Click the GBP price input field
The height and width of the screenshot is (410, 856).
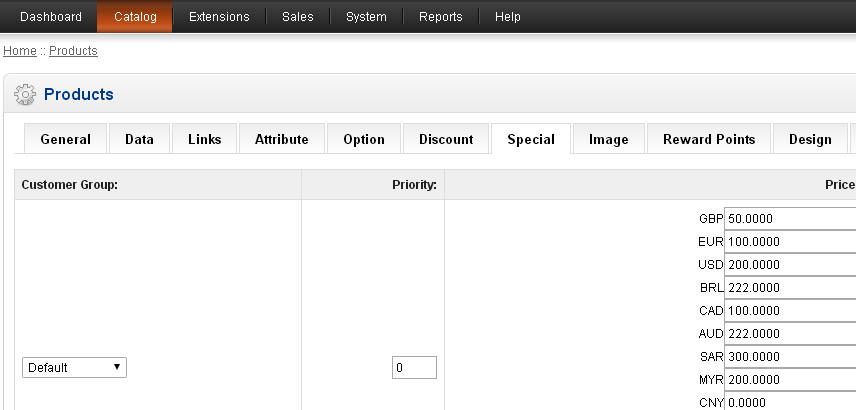pos(790,218)
